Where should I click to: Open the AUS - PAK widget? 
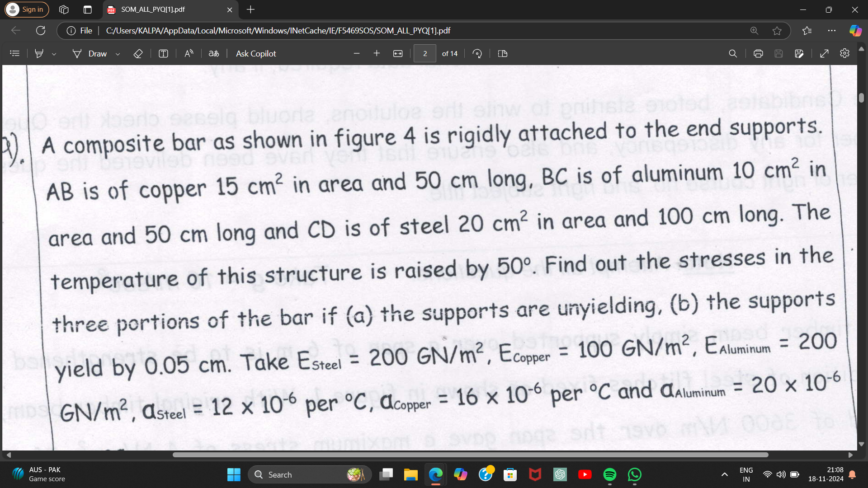[38, 474]
